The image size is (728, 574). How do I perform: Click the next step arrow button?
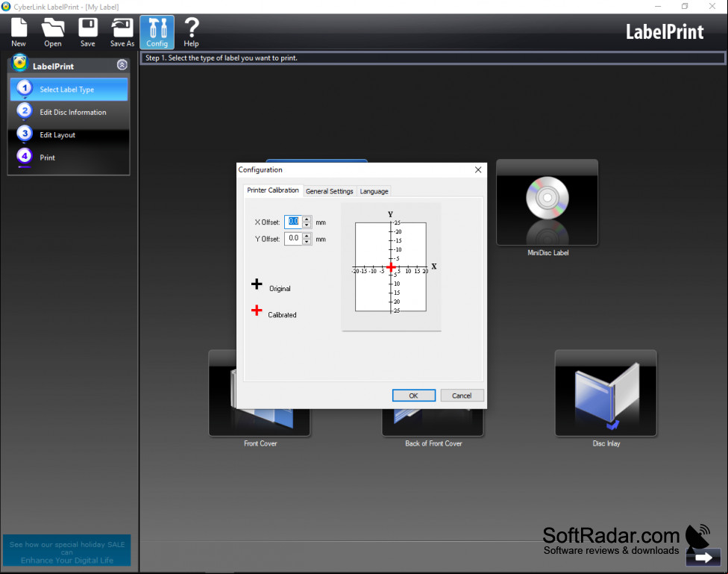(703, 558)
